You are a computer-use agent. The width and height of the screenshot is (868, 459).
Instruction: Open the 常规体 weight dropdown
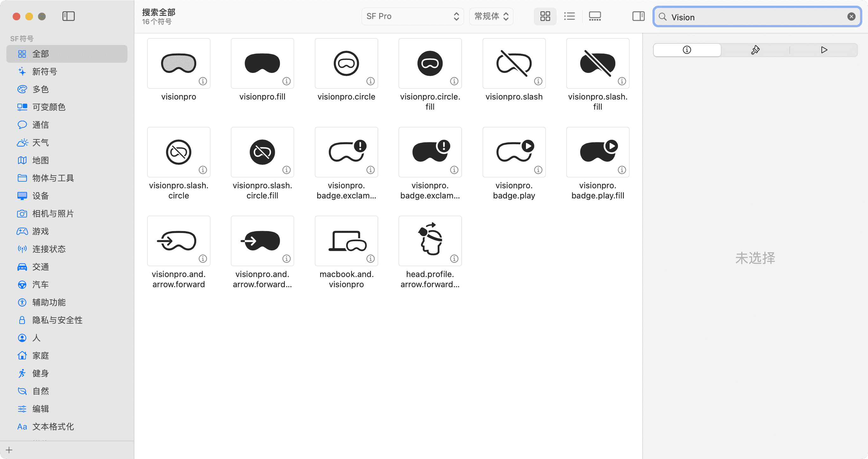pyautogui.click(x=491, y=16)
